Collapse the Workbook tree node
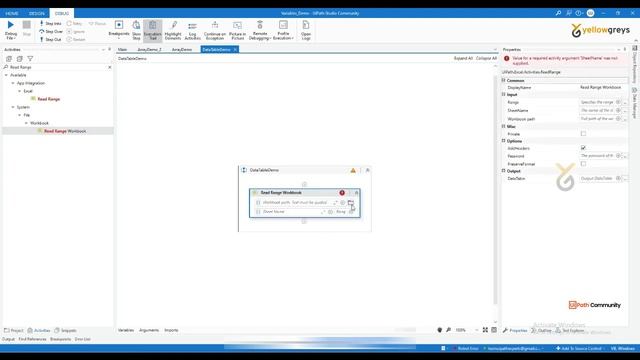Image resolution: width=640 pixels, height=360 pixels. click(x=26, y=123)
